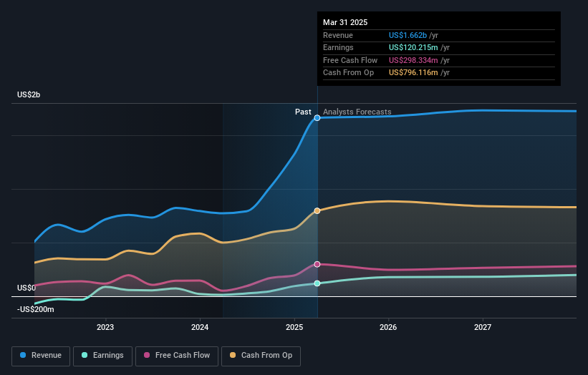Image resolution: width=588 pixels, height=375 pixels.
Task: Click the 2024 x-axis label
Action: coord(200,328)
